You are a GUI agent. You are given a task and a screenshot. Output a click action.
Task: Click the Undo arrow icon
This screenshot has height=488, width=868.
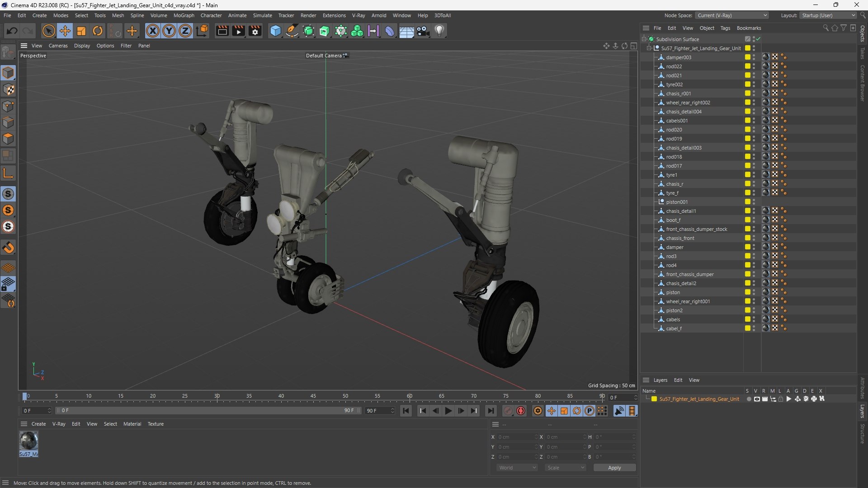(12, 31)
